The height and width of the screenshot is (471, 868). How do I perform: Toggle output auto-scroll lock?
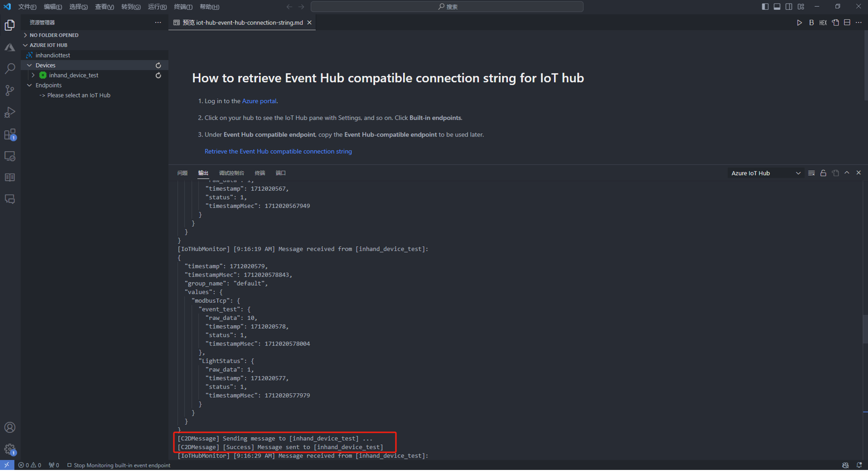point(823,173)
